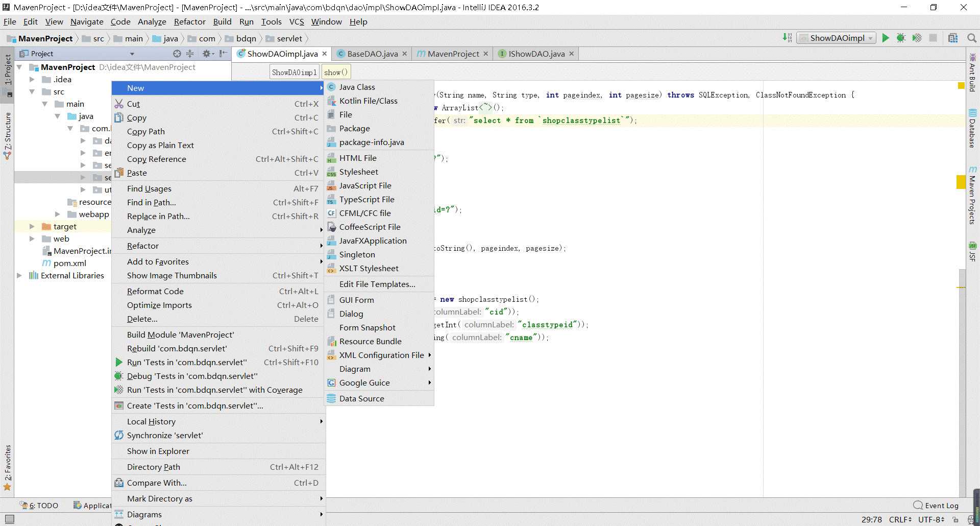Image resolution: width=980 pixels, height=526 pixels.
Task: Open Database side panel
Action: (972, 129)
